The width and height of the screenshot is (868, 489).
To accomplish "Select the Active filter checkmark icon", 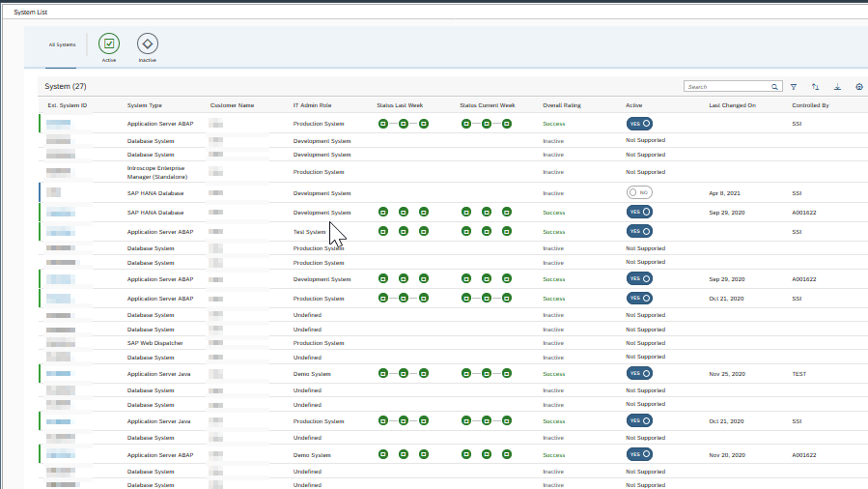I will 109,43.
